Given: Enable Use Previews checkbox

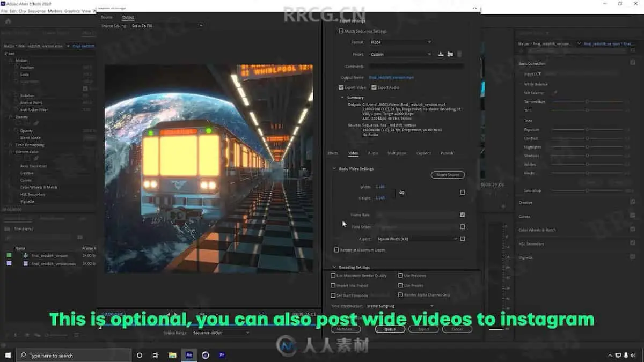Looking at the screenshot, I should 400,276.
